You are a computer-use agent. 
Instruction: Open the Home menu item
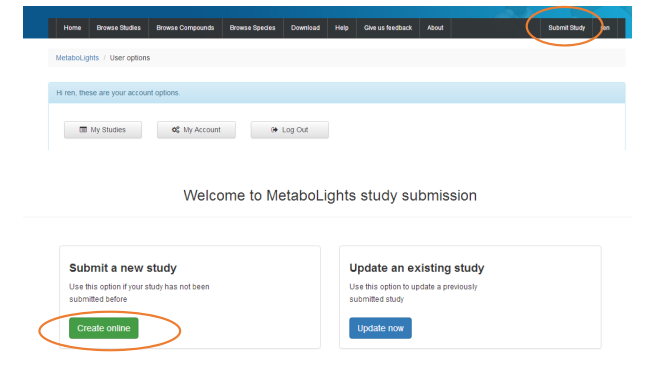[x=73, y=28]
